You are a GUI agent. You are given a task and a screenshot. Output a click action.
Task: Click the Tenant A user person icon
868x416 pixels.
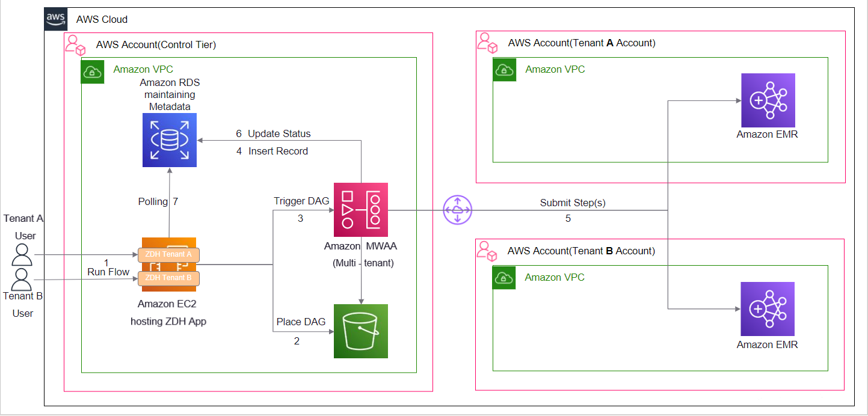click(x=22, y=255)
